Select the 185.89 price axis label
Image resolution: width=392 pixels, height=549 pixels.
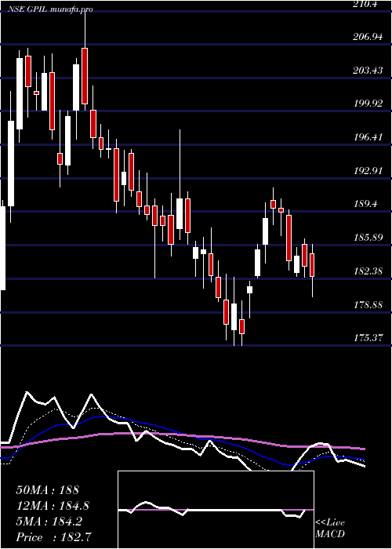point(368,238)
